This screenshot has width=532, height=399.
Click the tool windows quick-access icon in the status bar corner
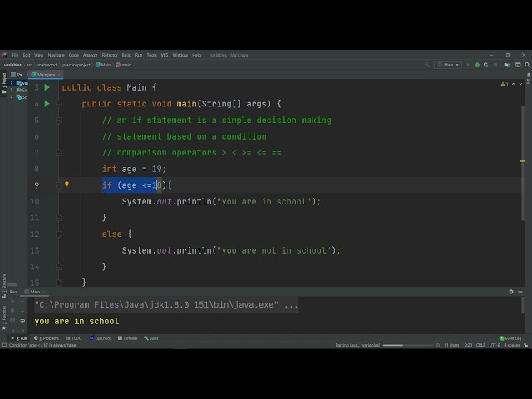coord(4,345)
